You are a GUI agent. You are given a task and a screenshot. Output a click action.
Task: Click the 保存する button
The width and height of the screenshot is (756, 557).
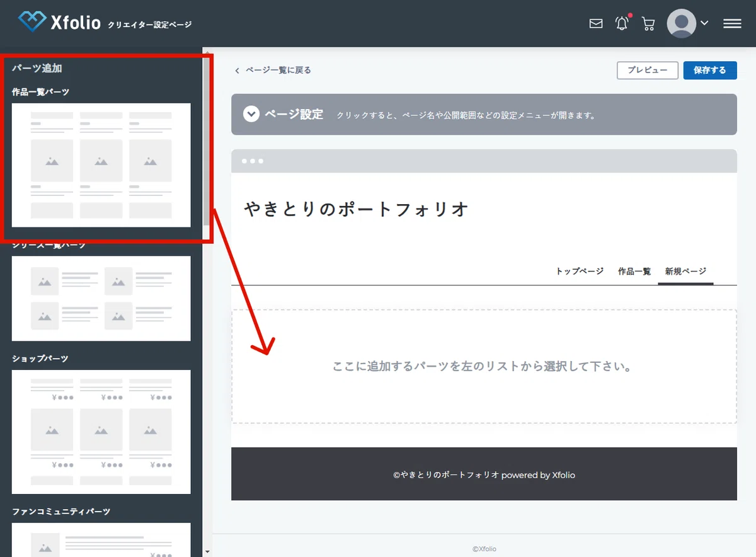click(x=710, y=70)
